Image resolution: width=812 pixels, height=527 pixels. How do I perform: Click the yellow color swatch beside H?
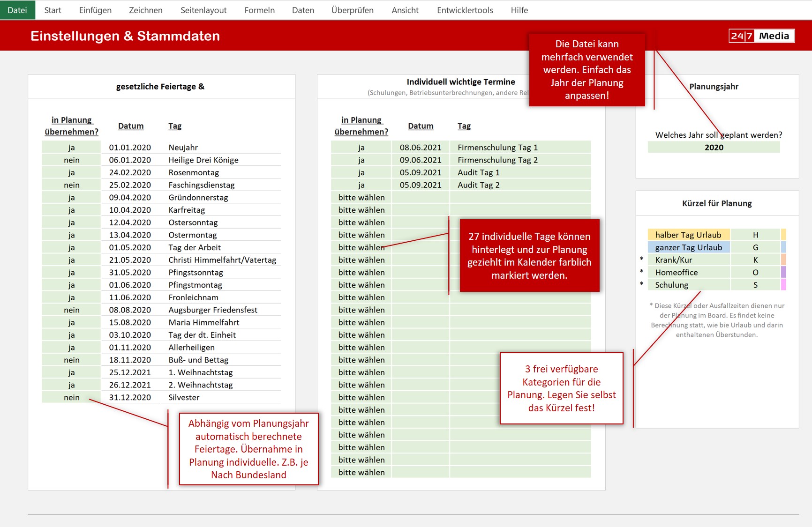pyautogui.click(x=783, y=235)
